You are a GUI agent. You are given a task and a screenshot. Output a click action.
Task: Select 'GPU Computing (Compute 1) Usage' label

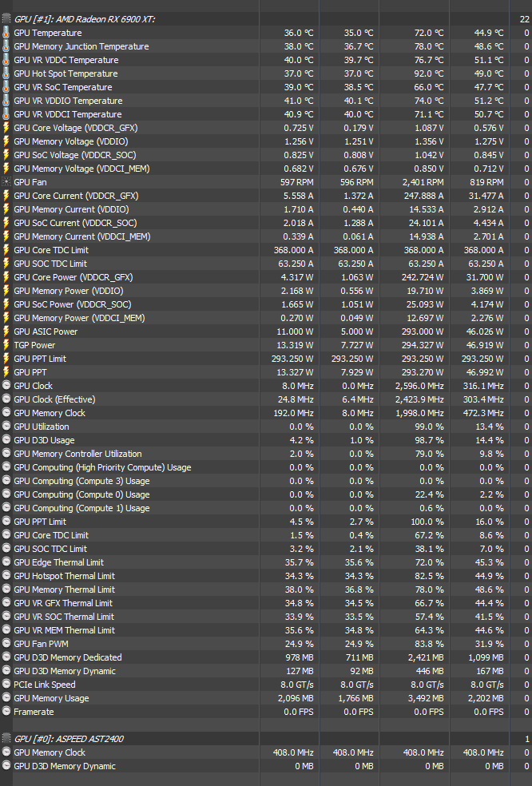pyautogui.click(x=81, y=508)
